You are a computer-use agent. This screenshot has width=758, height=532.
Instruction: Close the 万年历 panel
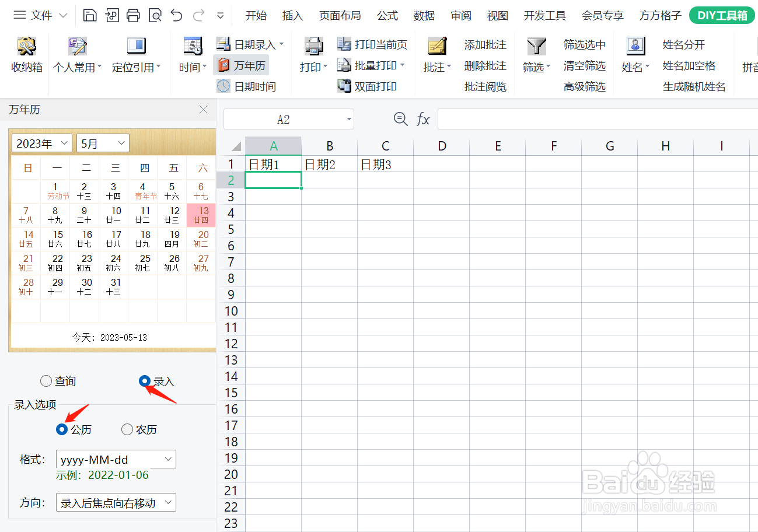pos(203,110)
